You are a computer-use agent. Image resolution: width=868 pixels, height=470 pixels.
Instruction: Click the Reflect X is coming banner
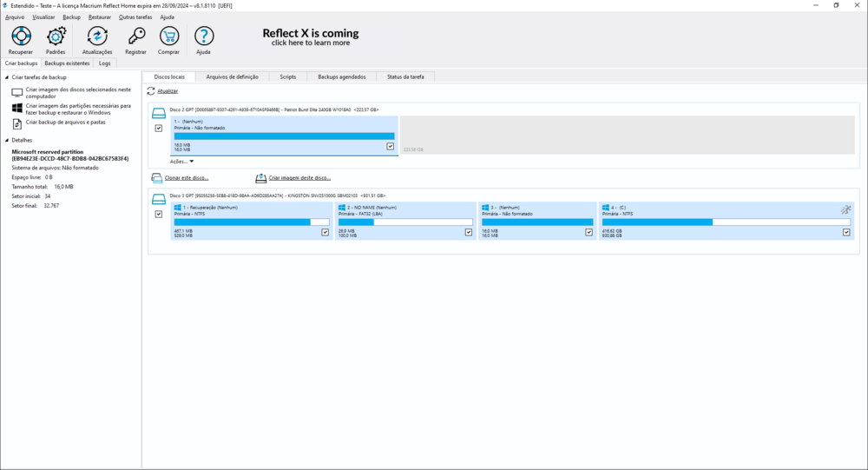coord(310,37)
